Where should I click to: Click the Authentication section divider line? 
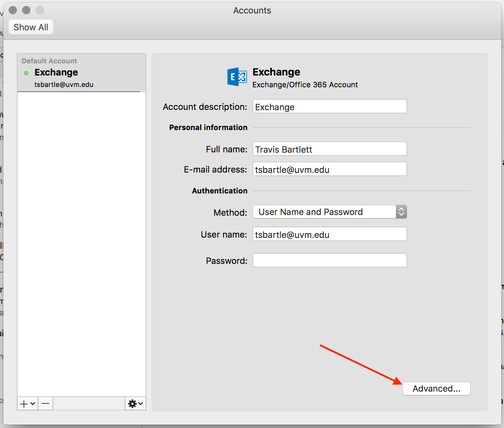pos(360,191)
